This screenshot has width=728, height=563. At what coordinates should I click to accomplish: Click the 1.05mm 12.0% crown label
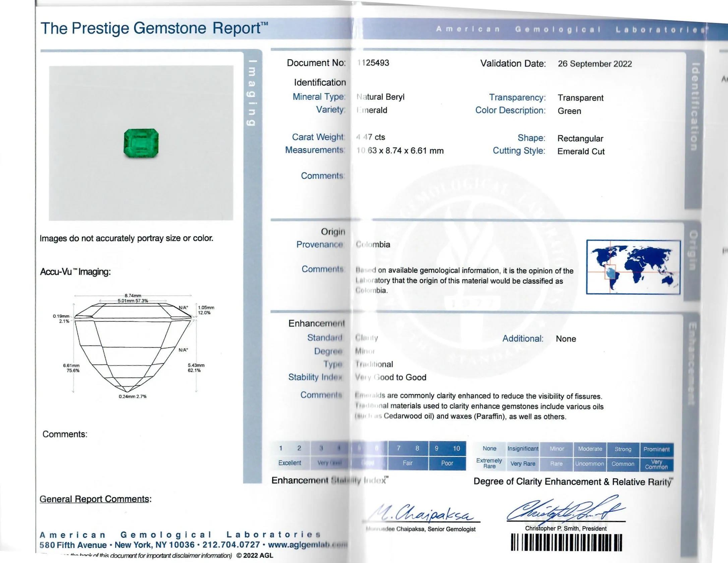[206, 310]
